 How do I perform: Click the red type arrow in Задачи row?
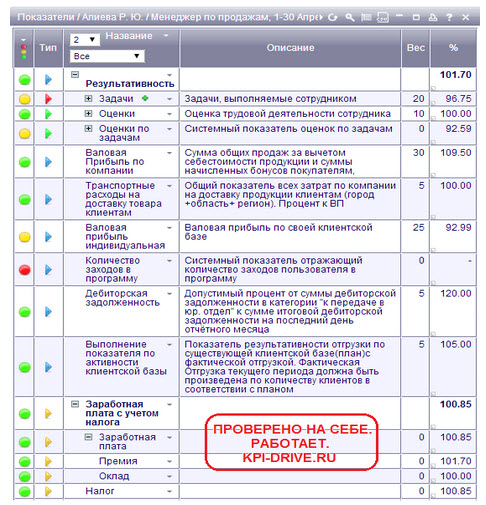[x=48, y=99]
